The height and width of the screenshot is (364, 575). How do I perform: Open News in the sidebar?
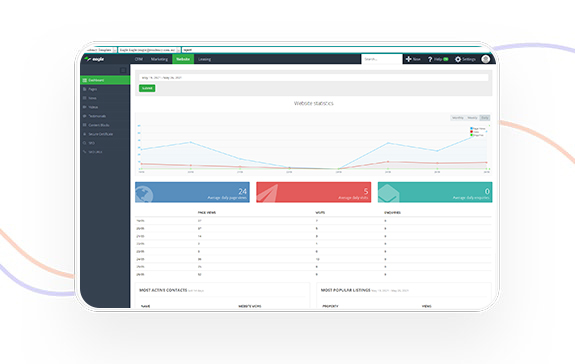(x=105, y=98)
